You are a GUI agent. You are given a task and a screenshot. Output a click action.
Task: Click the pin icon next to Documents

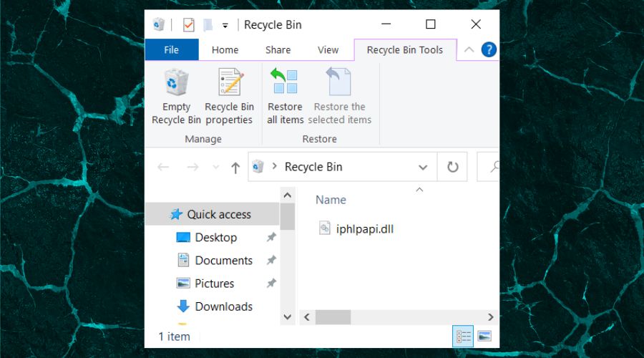tap(271, 260)
